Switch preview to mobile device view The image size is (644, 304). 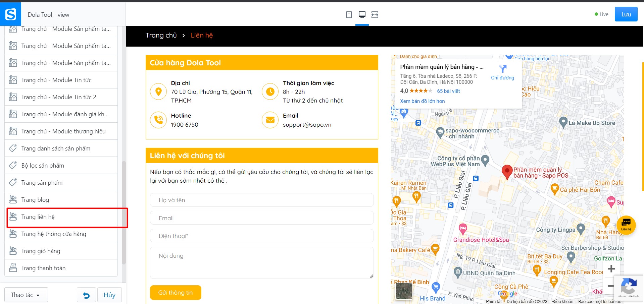coord(349,15)
